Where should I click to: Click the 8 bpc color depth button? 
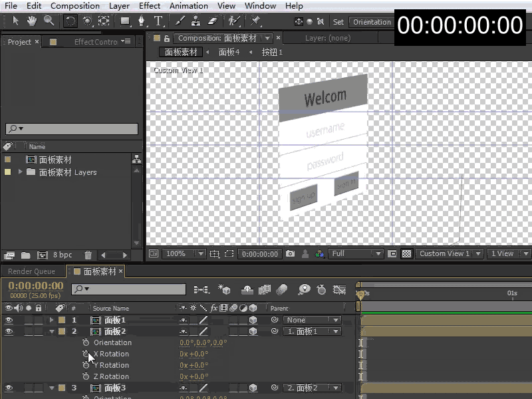(x=63, y=255)
